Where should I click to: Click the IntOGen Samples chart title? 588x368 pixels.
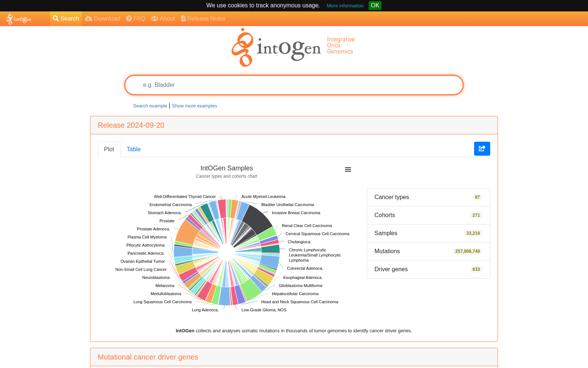pyautogui.click(x=227, y=168)
